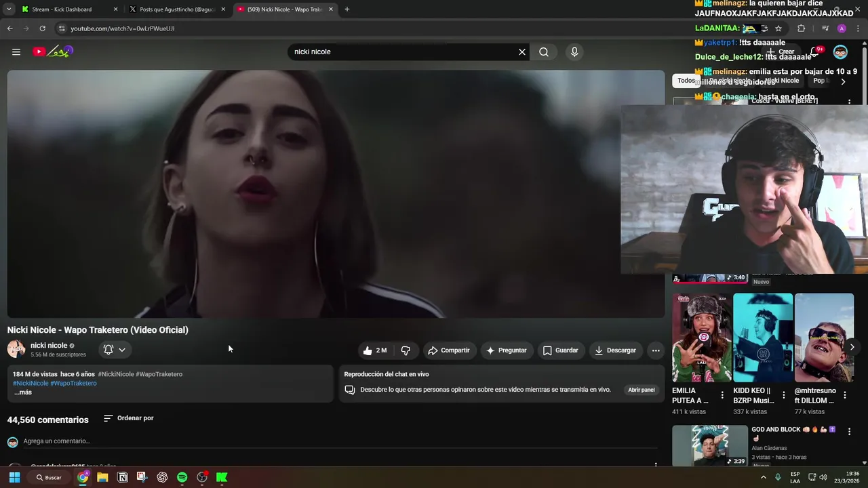Screen dimensions: 868x488
Task: Open the YouTube hamburger guide menu
Action: point(16,52)
